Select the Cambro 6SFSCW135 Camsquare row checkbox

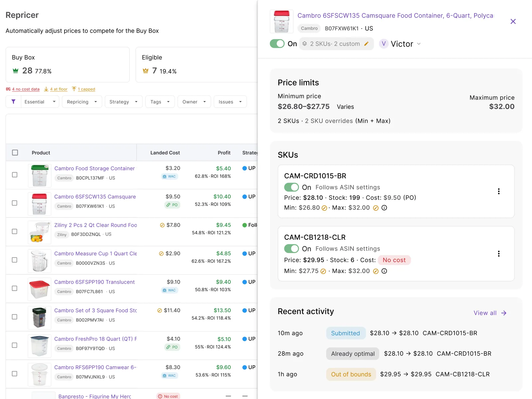click(15, 203)
